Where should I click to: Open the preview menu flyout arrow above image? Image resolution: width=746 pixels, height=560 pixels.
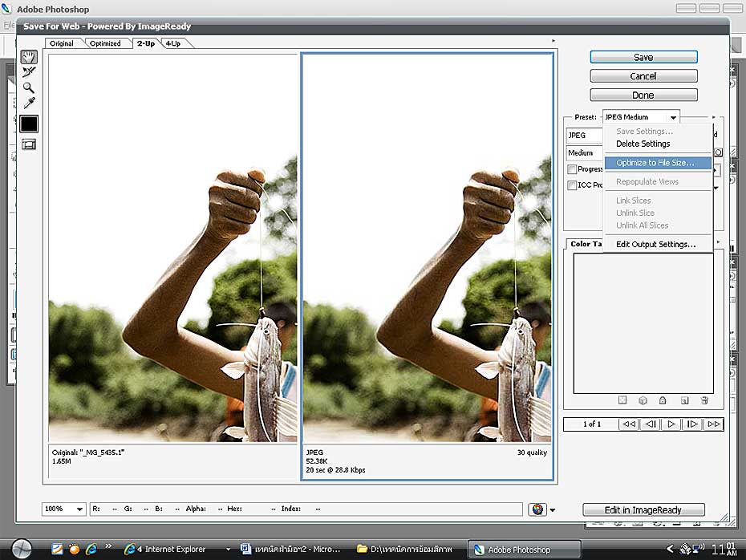[x=553, y=41]
